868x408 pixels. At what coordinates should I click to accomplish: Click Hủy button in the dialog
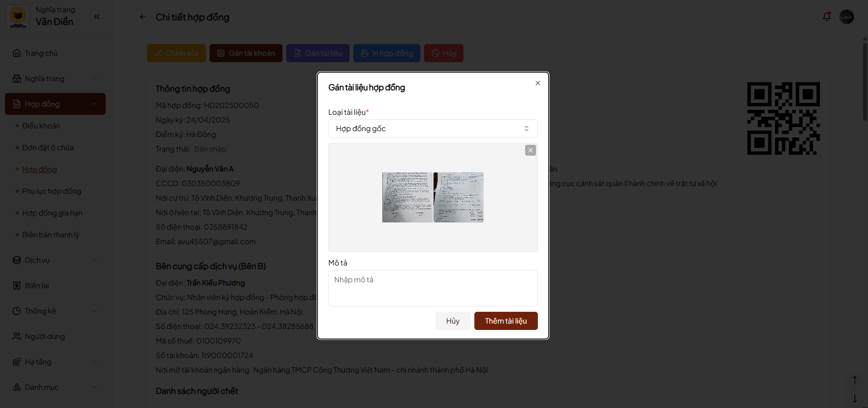coord(453,321)
